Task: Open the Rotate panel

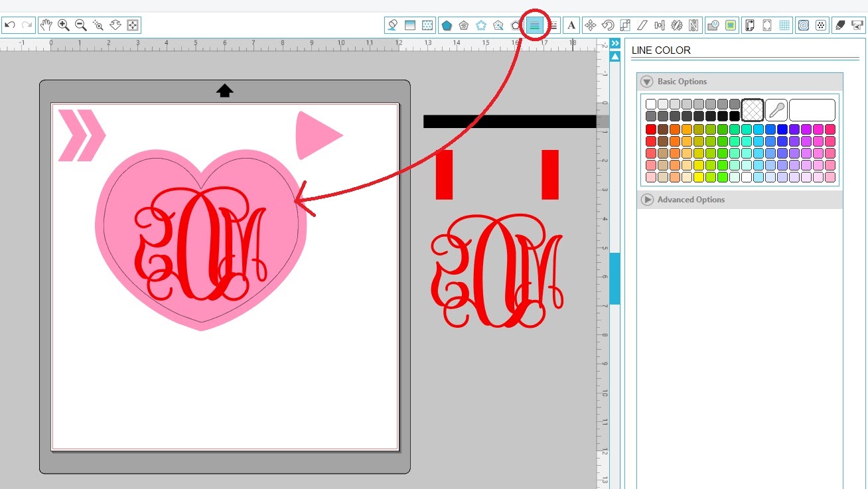Action: pyautogui.click(x=607, y=25)
